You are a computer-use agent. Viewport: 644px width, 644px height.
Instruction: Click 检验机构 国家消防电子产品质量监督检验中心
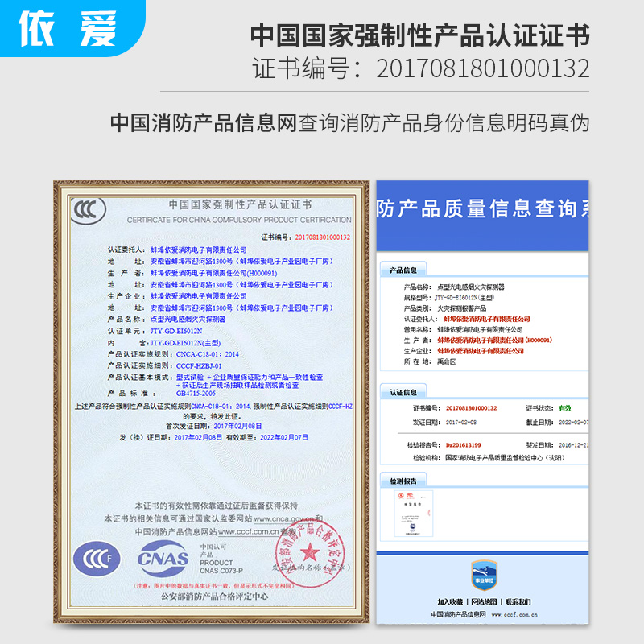(x=505, y=457)
